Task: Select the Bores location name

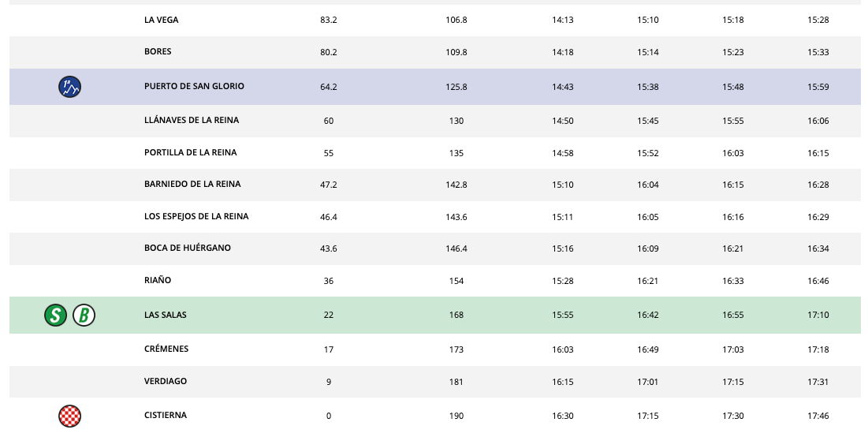Action: tap(158, 52)
